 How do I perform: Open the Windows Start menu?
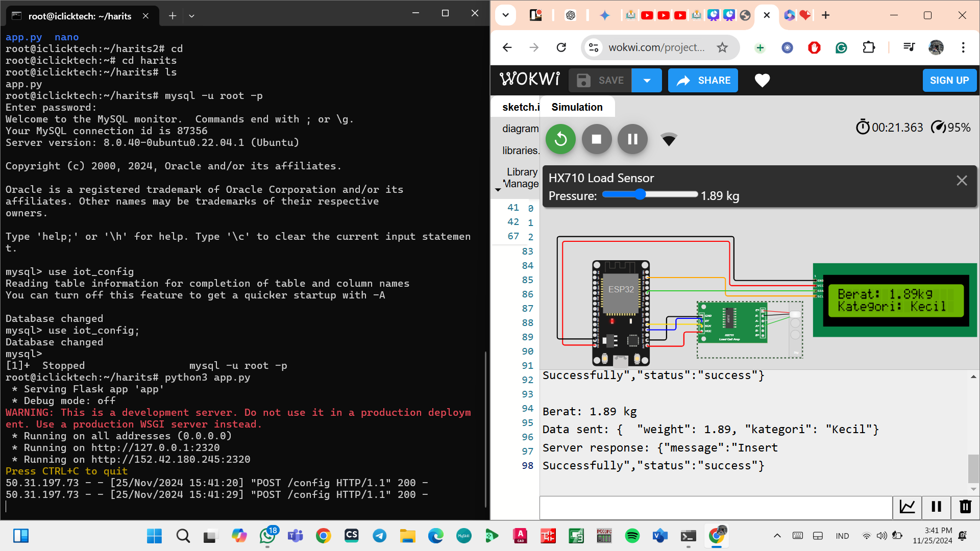point(154,536)
